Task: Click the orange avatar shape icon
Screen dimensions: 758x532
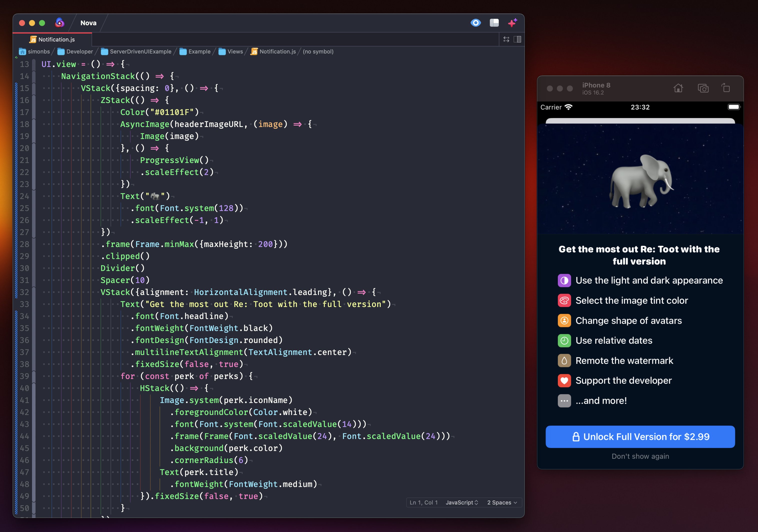Action: (564, 320)
